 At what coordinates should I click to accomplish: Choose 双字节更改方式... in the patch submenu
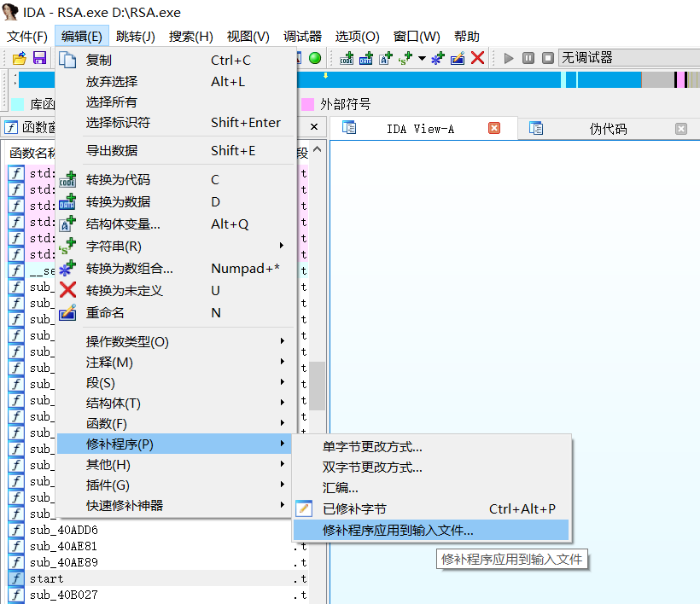(431, 467)
